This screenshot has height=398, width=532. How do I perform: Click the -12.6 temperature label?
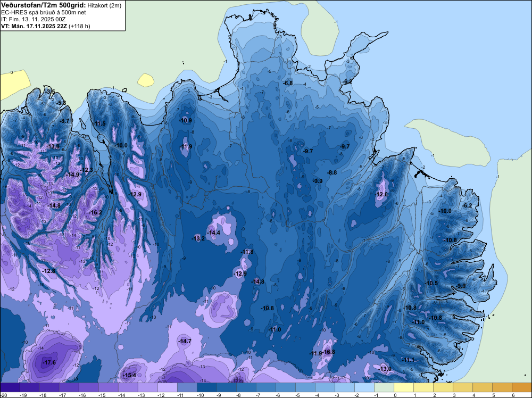point(381,194)
